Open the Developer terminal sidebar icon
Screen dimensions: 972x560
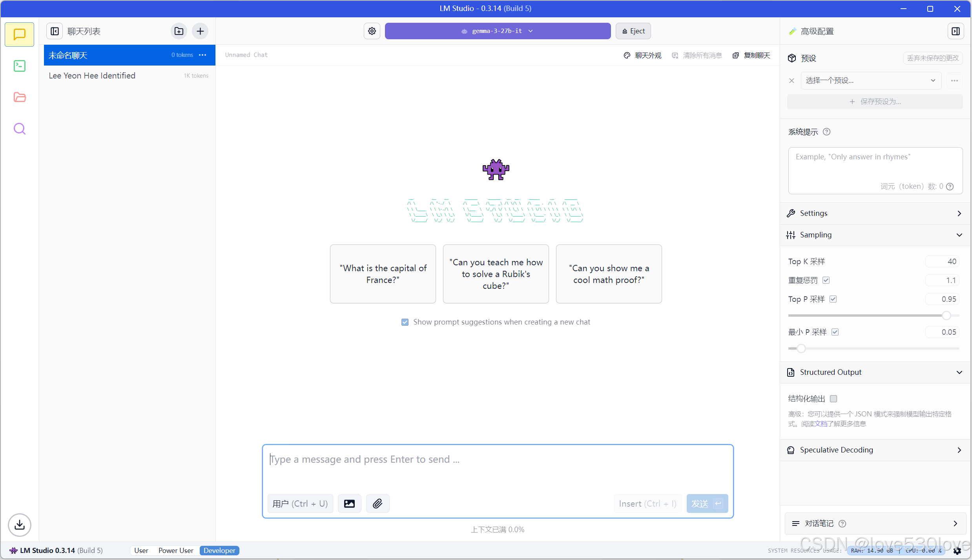pyautogui.click(x=19, y=66)
